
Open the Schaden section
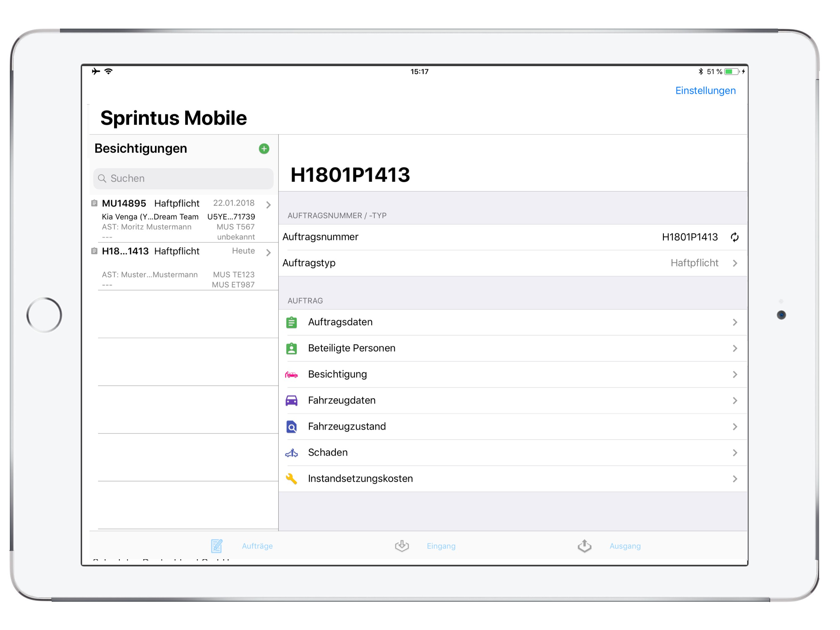513,453
